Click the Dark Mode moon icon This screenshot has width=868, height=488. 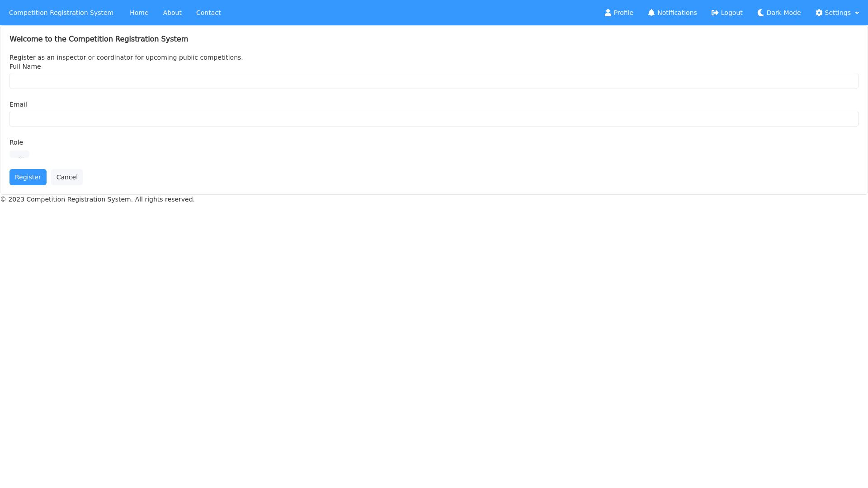point(760,13)
